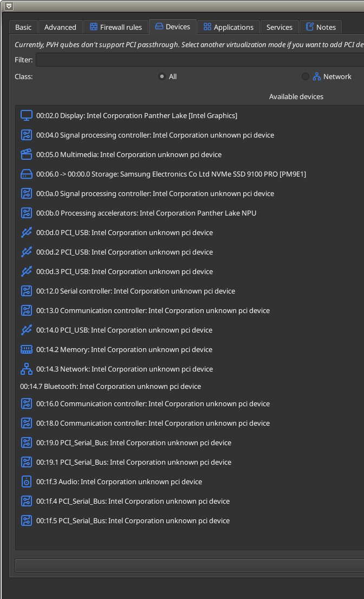Image resolution: width=364 pixels, height=599 pixels.
Task: Click the Filter text field
Action: (200, 60)
